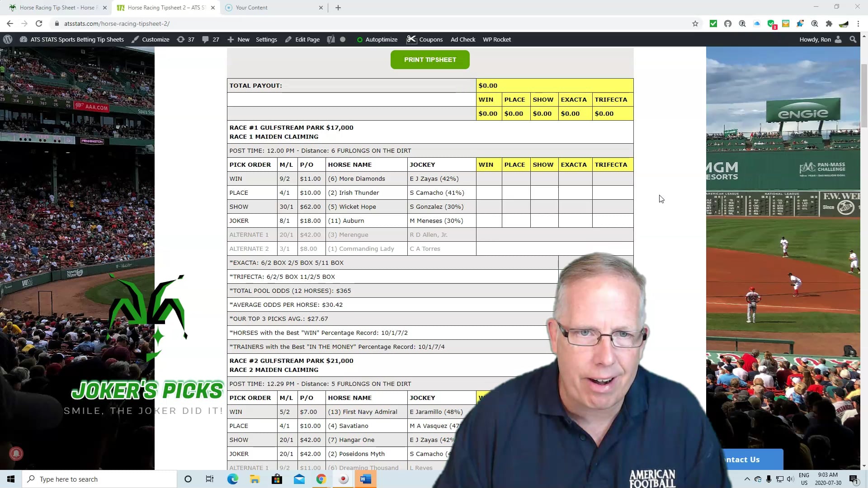The height and width of the screenshot is (488, 868).
Task: Click the volume icon in system tray
Action: click(x=790, y=479)
